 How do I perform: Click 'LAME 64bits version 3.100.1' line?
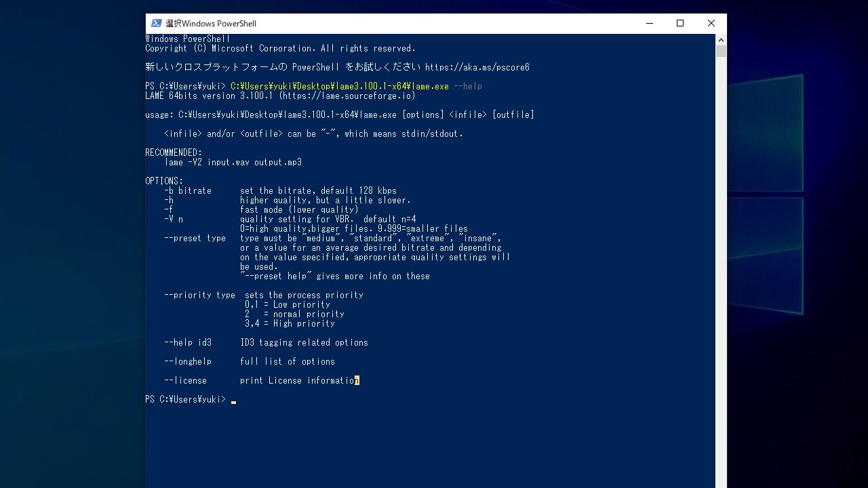pos(281,96)
